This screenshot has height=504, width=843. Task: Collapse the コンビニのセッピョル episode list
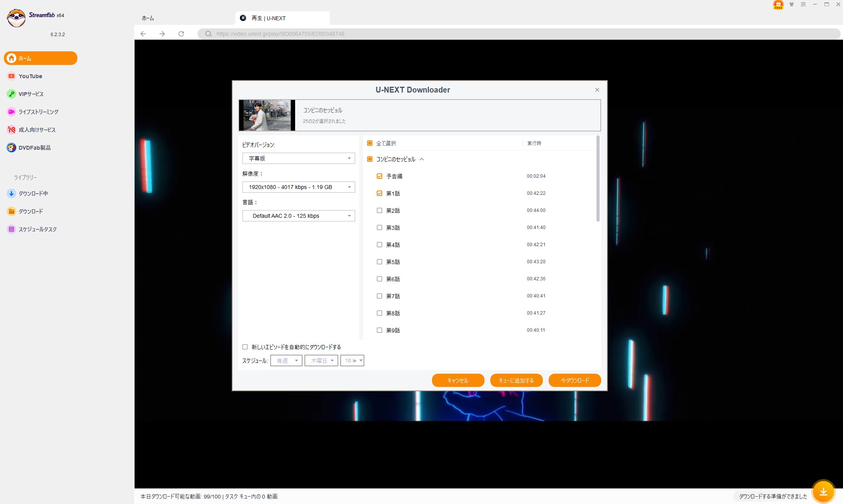pos(422,159)
